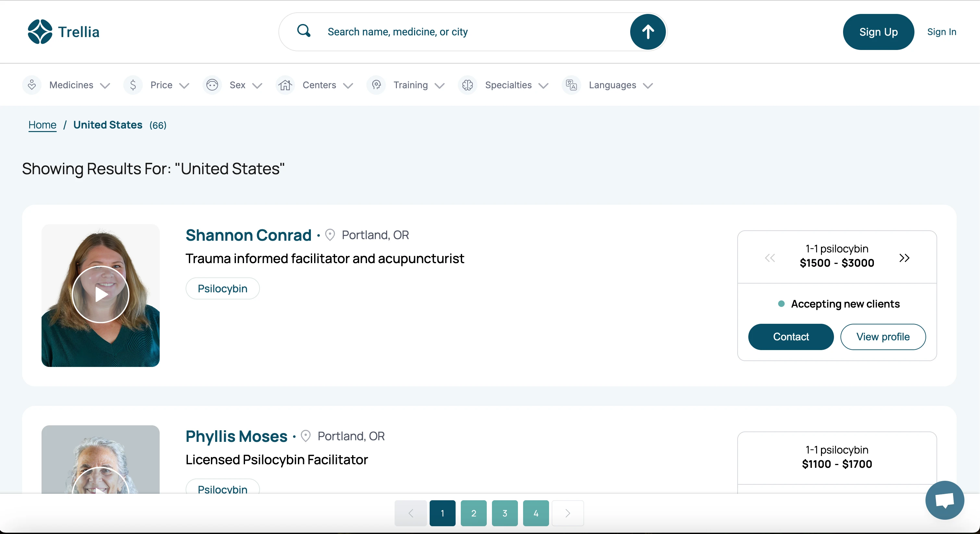Click the "(66)" results count
Image resolution: width=980 pixels, height=534 pixels.
click(158, 125)
